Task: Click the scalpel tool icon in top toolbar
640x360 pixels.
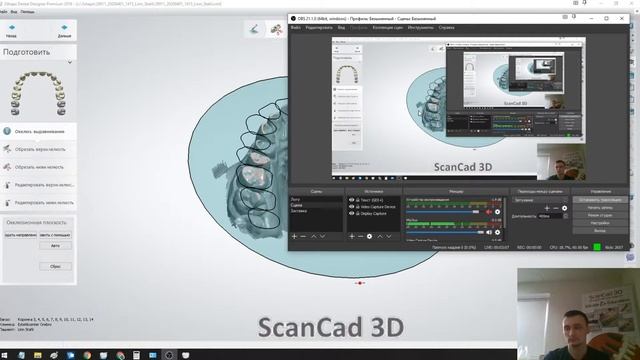Action: click(254, 29)
